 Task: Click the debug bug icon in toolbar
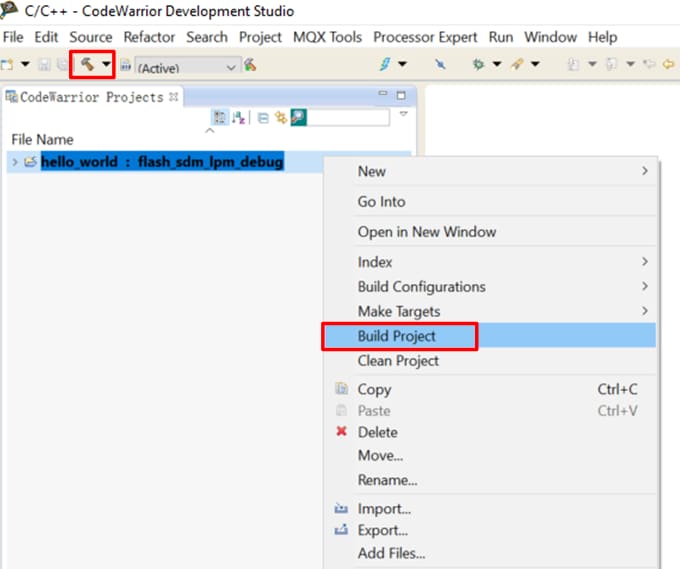coord(479,64)
